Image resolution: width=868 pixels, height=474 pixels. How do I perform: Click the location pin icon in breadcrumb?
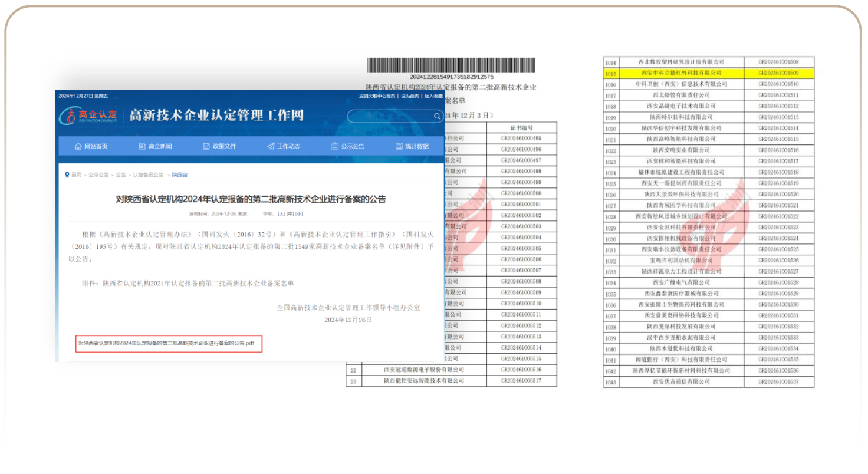[x=67, y=175]
